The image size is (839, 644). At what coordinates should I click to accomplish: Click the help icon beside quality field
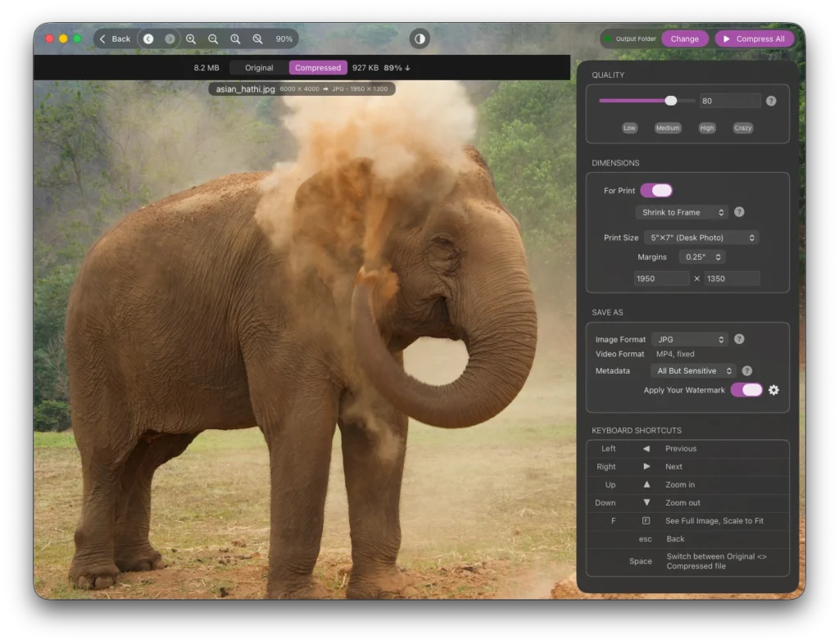[x=771, y=101]
